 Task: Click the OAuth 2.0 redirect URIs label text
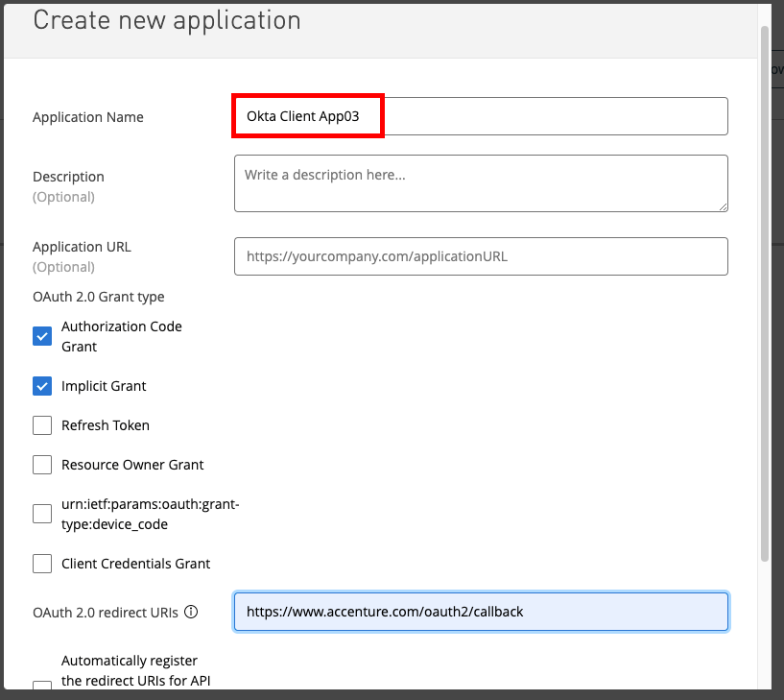click(106, 612)
